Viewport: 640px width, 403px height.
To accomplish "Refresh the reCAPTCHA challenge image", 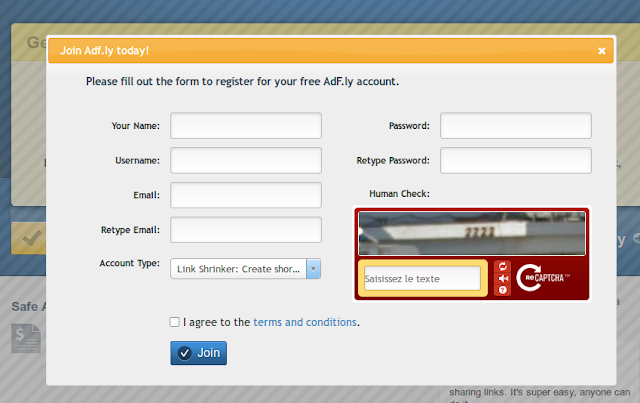I will pyautogui.click(x=502, y=267).
